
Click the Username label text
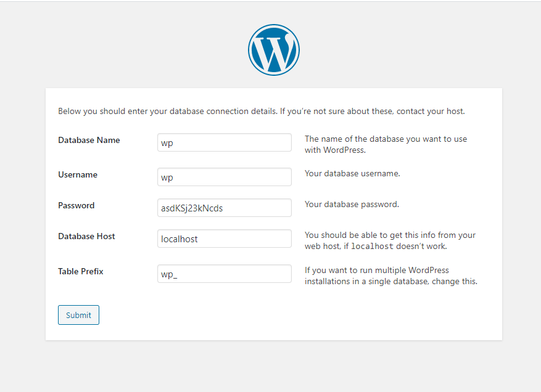(x=78, y=175)
